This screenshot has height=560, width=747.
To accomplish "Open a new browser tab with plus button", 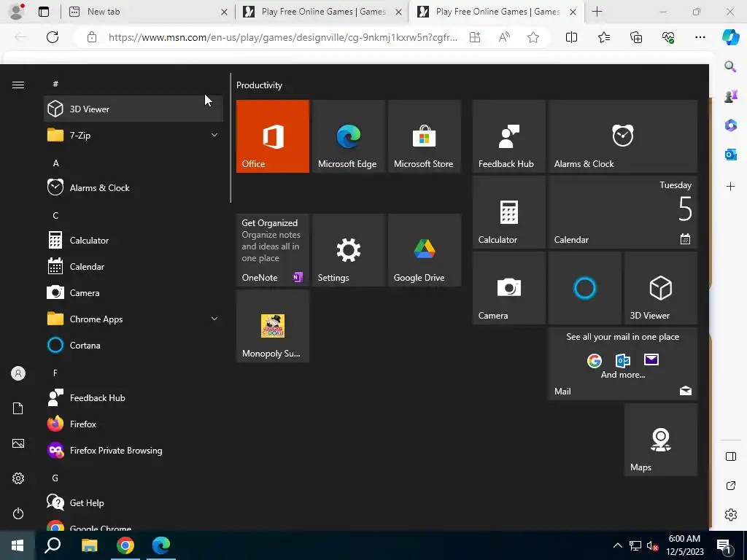I will tap(597, 12).
